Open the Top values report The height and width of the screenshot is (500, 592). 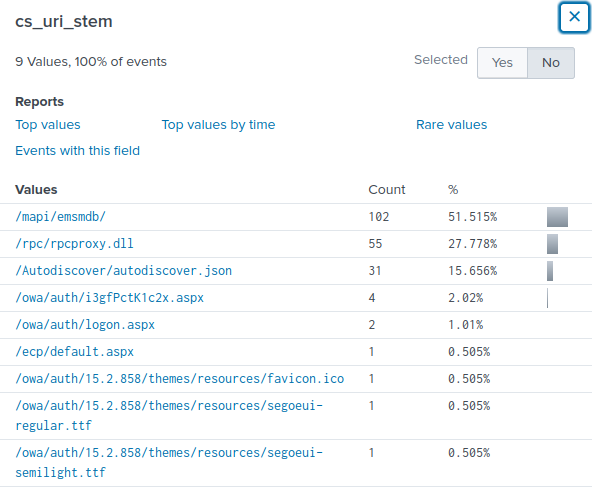click(x=48, y=125)
